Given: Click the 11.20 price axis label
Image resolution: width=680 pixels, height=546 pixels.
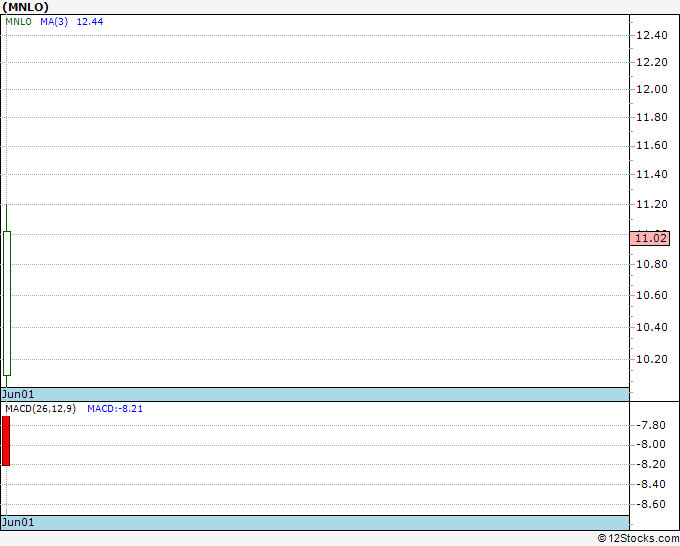Looking at the screenshot, I should pos(652,204).
